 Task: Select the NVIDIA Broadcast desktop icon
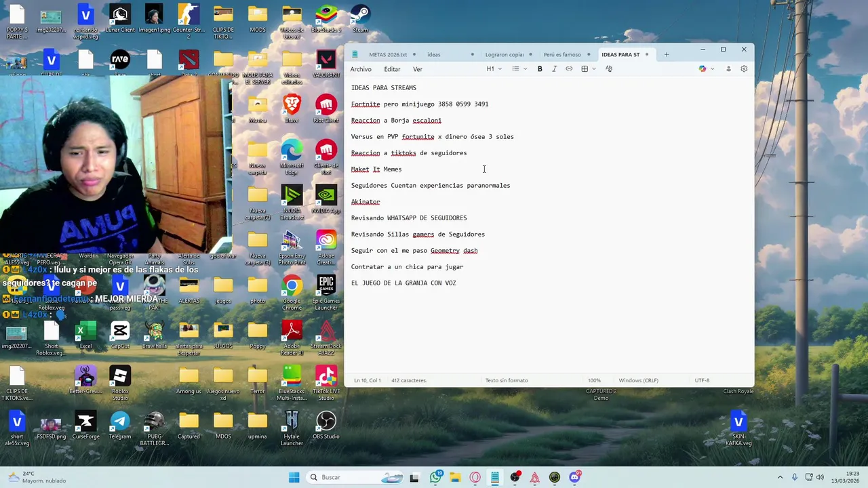tap(292, 203)
